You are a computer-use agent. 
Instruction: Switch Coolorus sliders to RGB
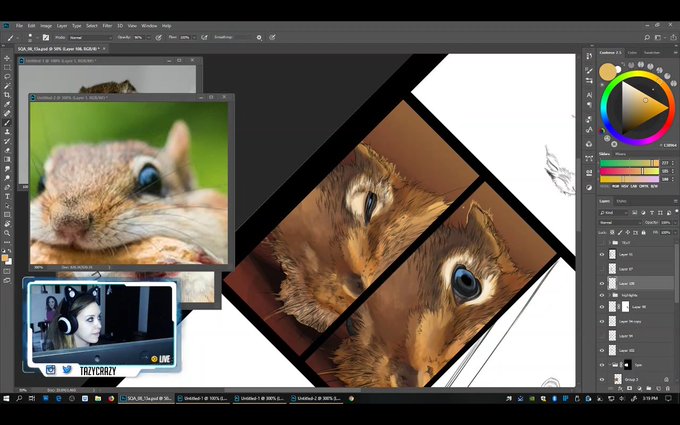pos(615,186)
